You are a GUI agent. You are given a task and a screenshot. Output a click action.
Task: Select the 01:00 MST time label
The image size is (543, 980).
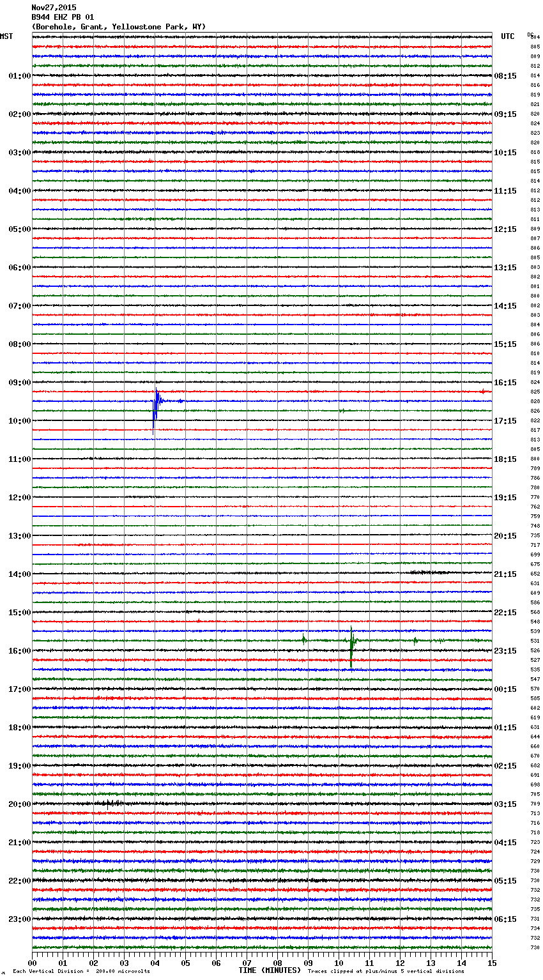20,76
